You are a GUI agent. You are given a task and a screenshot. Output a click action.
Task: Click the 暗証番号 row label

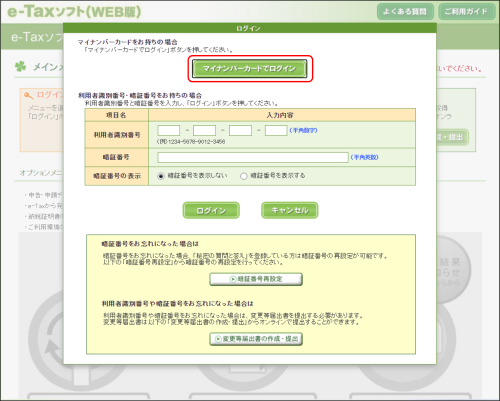pyautogui.click(x=116, y=157)
